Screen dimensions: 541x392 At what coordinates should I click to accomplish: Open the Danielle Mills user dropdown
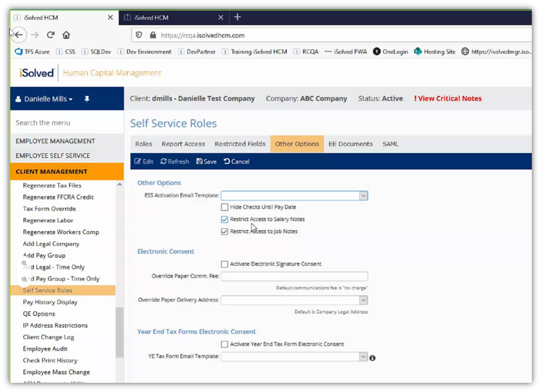click(45, 99)
